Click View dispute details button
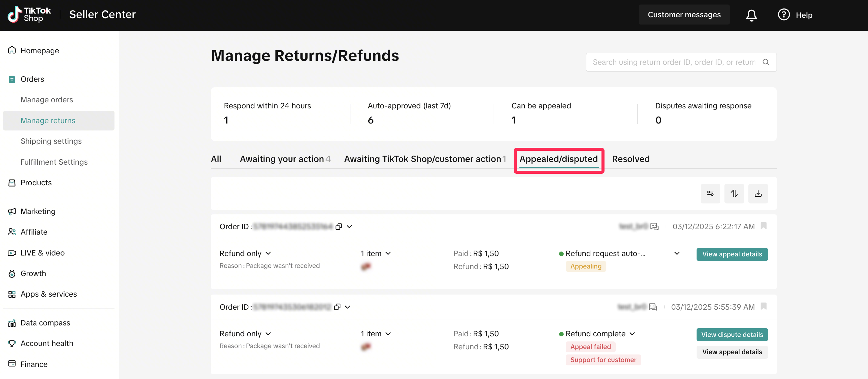The width and height of the screenshot is (868, 379). (732, 335)
